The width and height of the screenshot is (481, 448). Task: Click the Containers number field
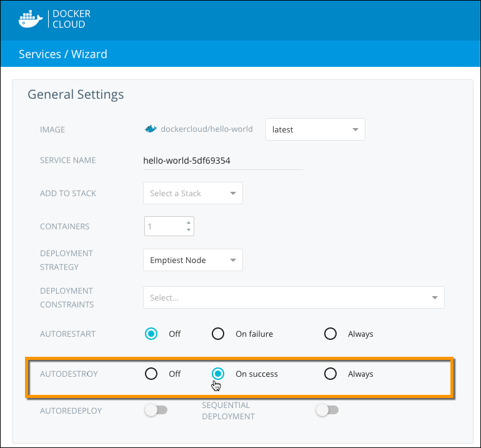click(x=164, y=227)
